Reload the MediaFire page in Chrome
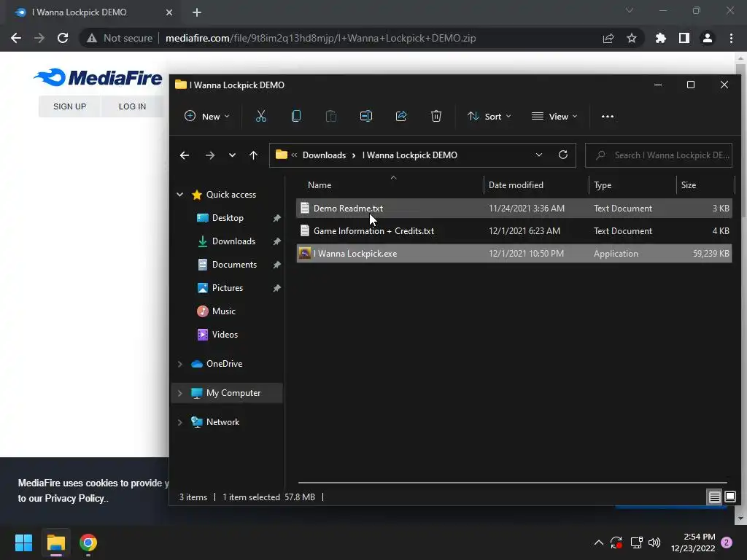This screenshot has height=560, width=747. click(x=63, y=38)
